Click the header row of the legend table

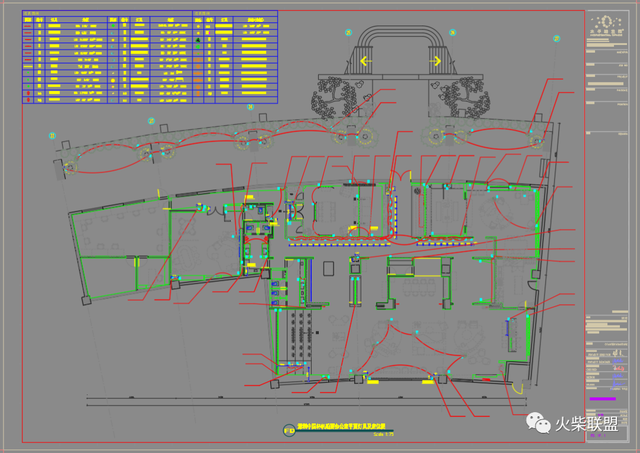click(x=150, y=19)
